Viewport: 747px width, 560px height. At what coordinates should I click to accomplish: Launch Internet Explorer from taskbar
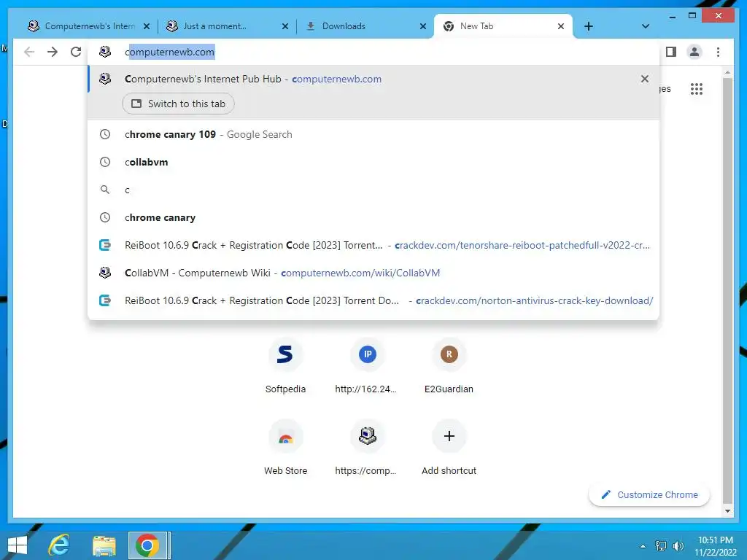coord(59,545)
